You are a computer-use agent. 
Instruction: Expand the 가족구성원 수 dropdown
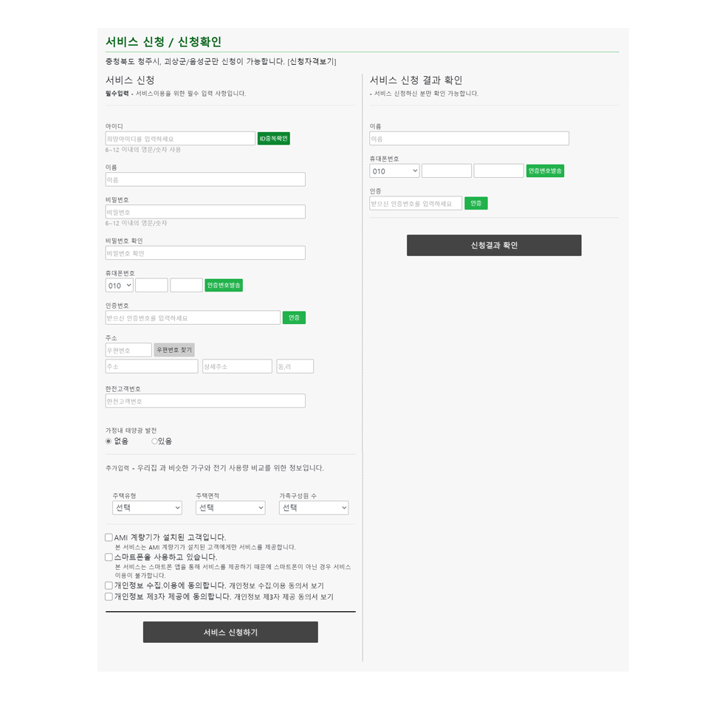point(314,507)
